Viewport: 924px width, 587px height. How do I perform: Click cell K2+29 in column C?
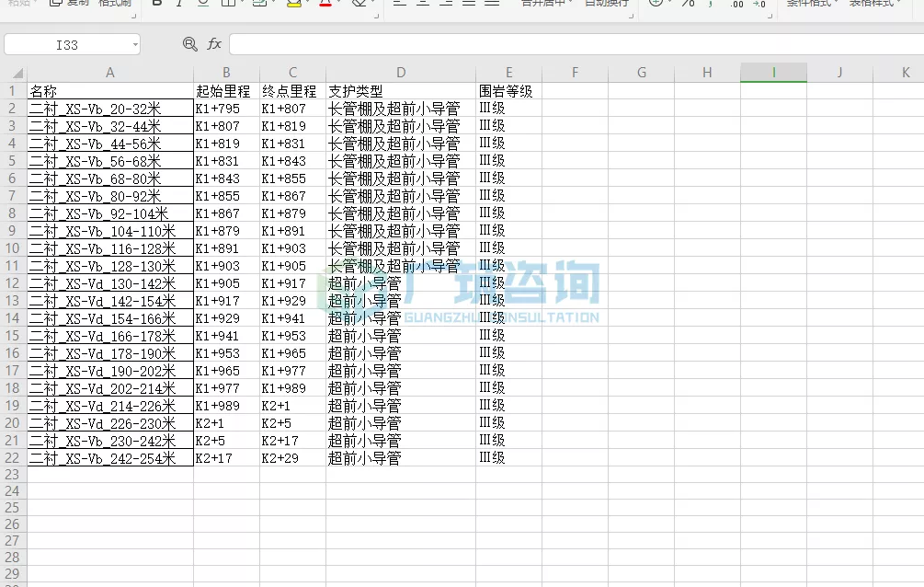point(293,458)
